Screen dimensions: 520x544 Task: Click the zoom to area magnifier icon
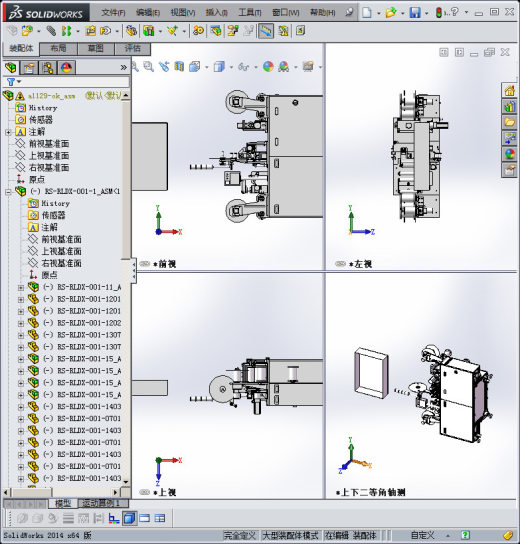point(149,66)
